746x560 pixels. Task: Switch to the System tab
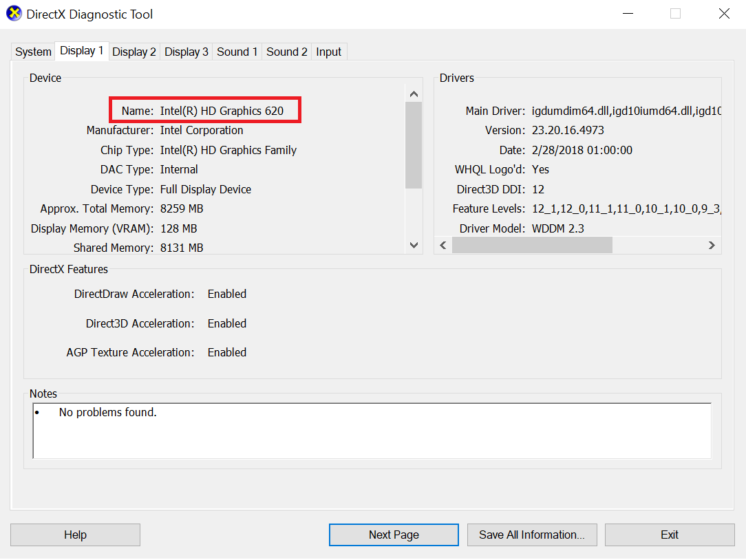coord(33,52)
